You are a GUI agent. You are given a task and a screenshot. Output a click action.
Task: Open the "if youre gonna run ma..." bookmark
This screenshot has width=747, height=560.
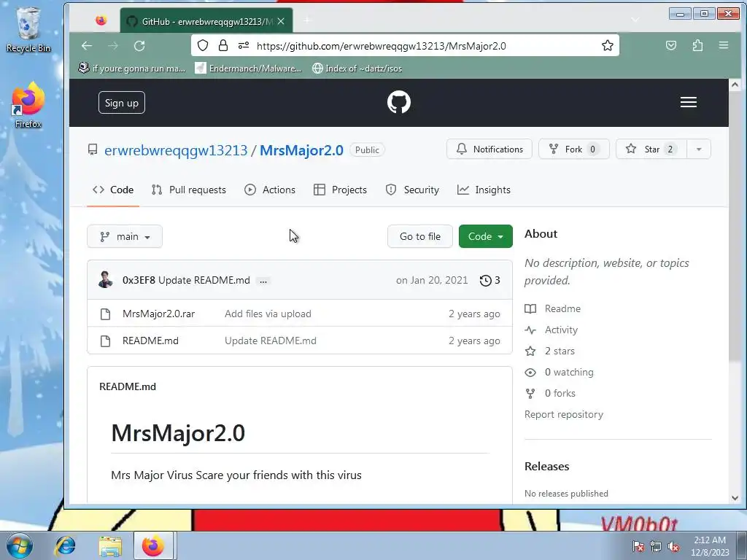pyautogui.click(x=132, y=69)
